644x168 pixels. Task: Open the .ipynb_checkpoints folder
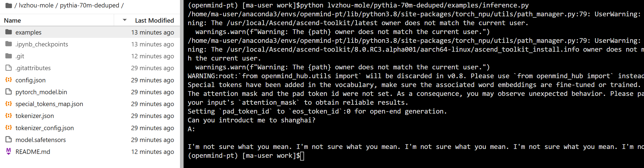[x=42, y=44]
